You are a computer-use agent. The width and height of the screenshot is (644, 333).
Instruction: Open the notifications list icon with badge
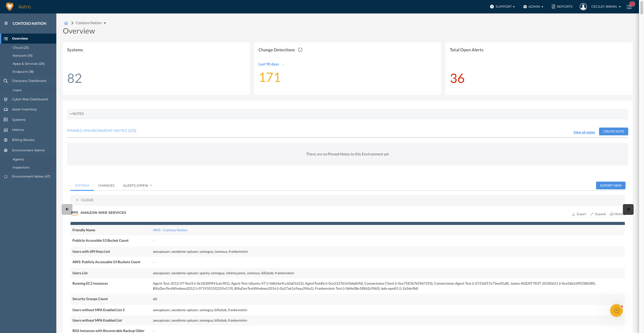click(x=630, y=7)
